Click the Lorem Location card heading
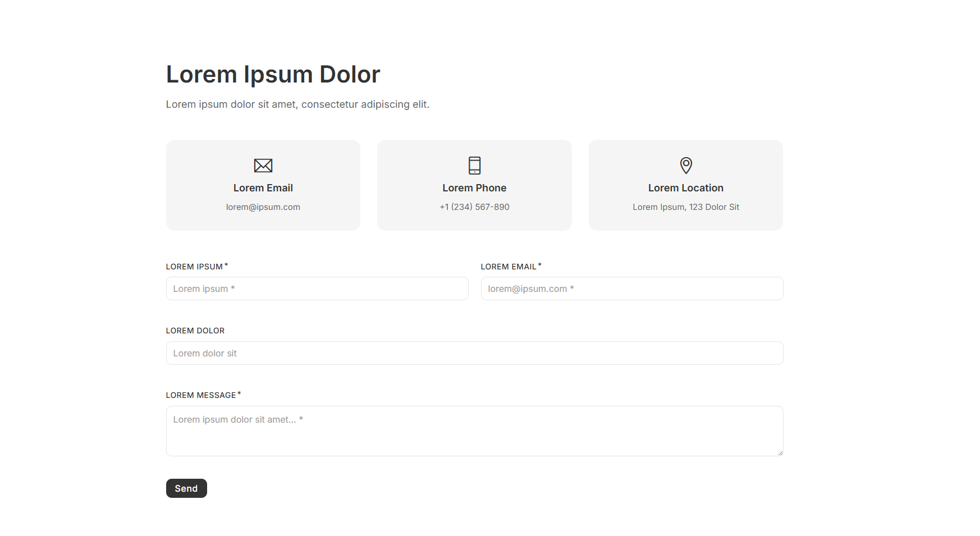The height and width of the screenshot is (536, 980). (685, 188)
